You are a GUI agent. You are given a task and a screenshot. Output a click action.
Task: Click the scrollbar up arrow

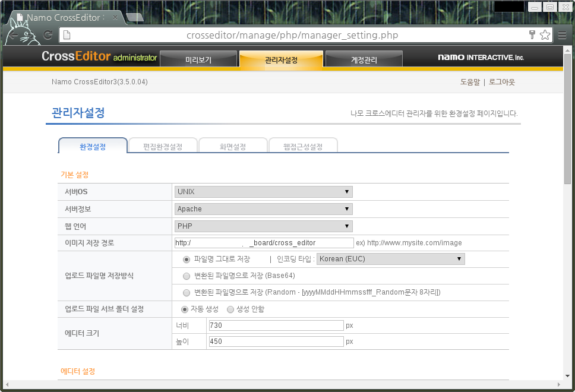(567, 50)
